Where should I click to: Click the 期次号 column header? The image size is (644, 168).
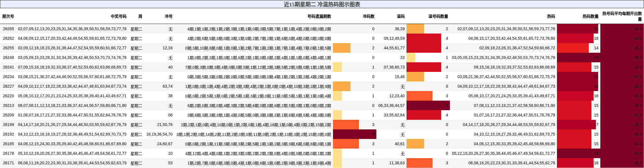tap(8, 16)
